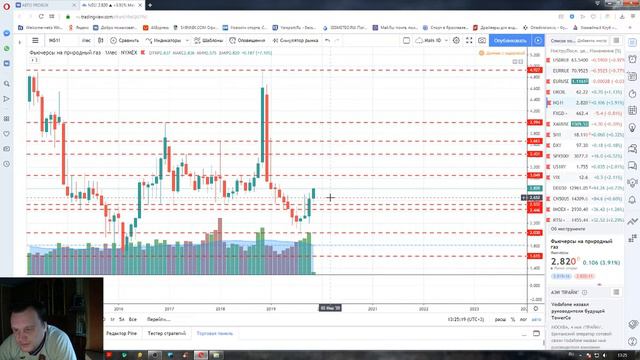
Task: Toggle the % percent scale
Action: pos(513,319)
